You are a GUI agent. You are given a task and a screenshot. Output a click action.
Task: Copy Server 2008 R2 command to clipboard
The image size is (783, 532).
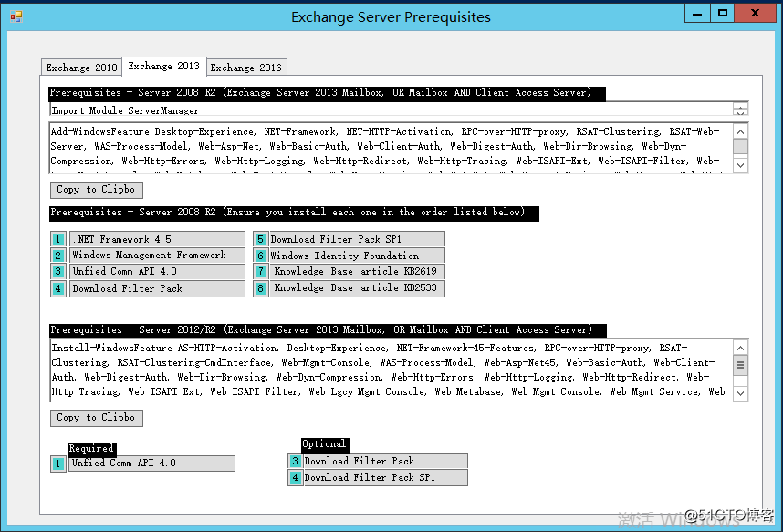pyautogui.click(x=97, y=190)
